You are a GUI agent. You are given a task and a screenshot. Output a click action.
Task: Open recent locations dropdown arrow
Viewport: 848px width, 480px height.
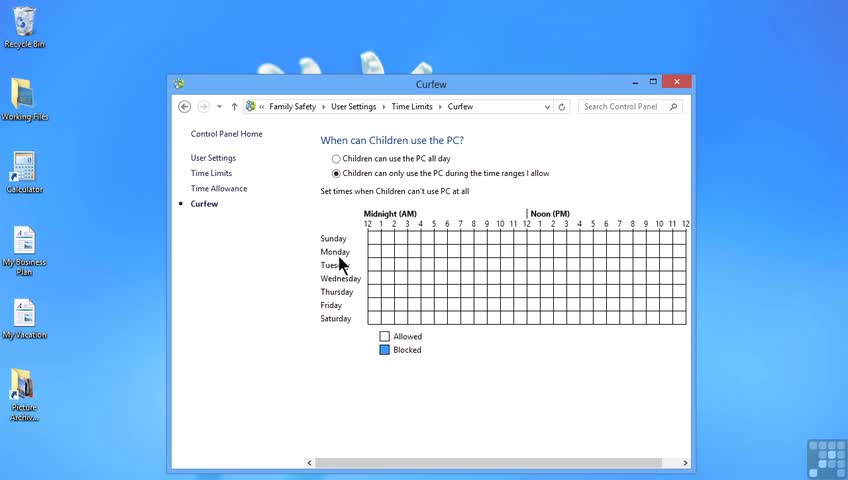219,106
